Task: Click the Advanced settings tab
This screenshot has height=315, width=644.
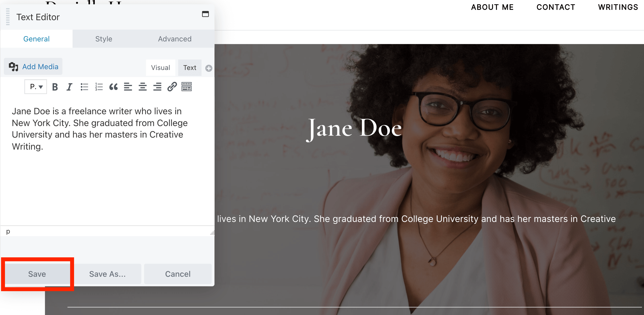Action: tap(174, 39)
